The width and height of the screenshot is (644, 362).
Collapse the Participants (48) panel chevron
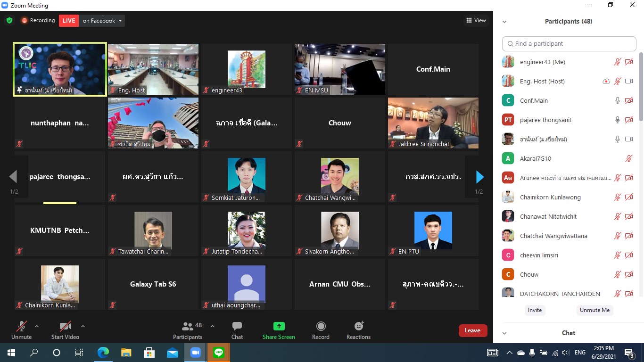coord(504,22)
